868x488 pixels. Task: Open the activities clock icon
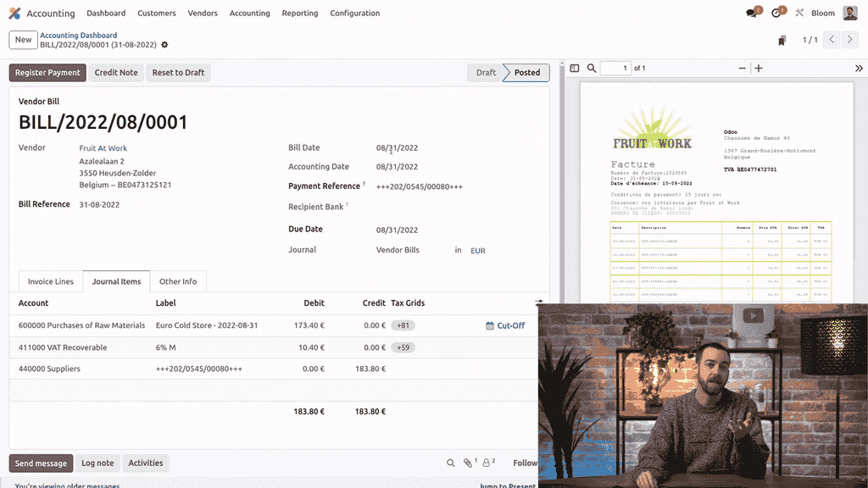click(776, 14)
